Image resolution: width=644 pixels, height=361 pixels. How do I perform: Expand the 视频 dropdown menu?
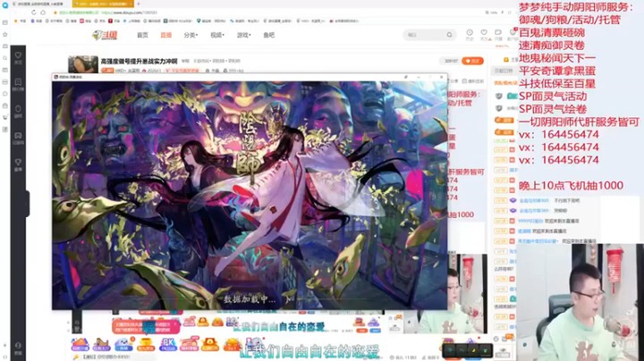(x=217, y=35)
